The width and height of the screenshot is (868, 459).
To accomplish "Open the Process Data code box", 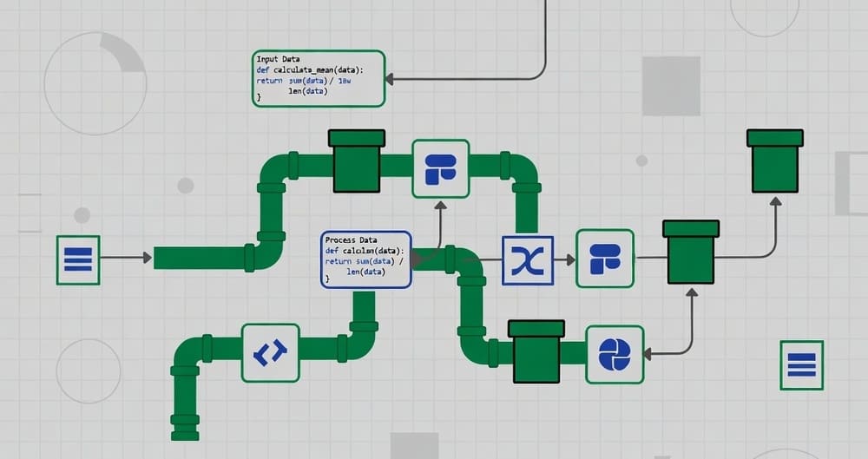I will click(365, 259).
